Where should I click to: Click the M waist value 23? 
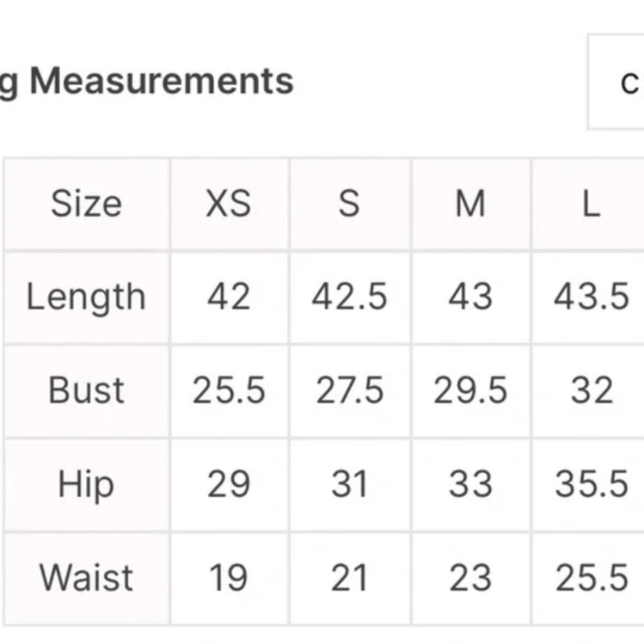[471, 578]
